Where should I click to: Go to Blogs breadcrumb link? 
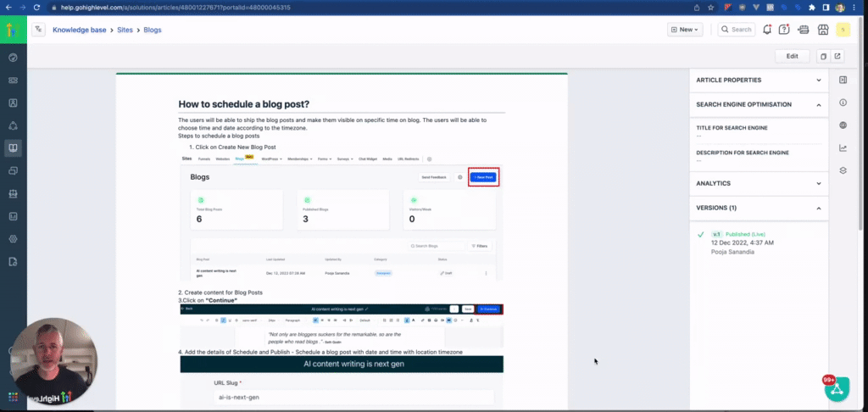153,30
